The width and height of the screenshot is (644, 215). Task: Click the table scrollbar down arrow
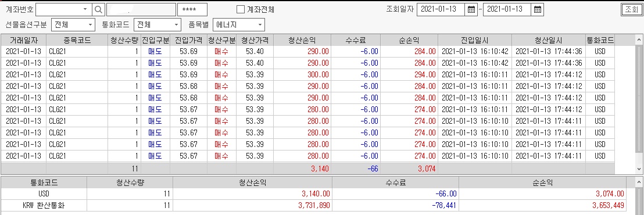tap(639, 169)
